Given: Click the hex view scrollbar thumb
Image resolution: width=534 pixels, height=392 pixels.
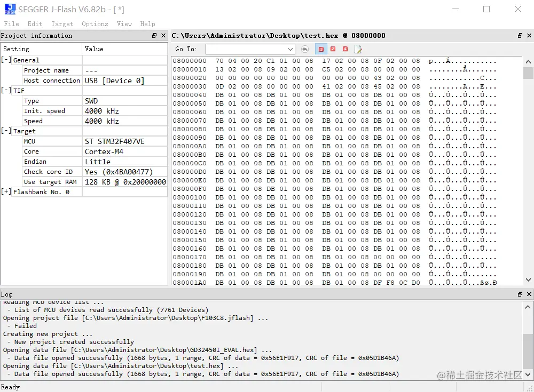Looking at the screenshot, I should (x=528, y=73).
